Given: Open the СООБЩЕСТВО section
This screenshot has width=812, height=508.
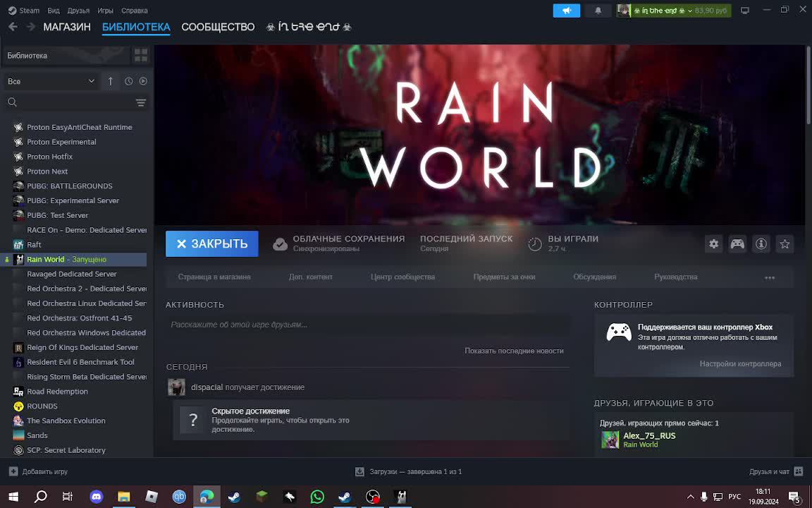Looking at the screenshot, I should 218,27.
